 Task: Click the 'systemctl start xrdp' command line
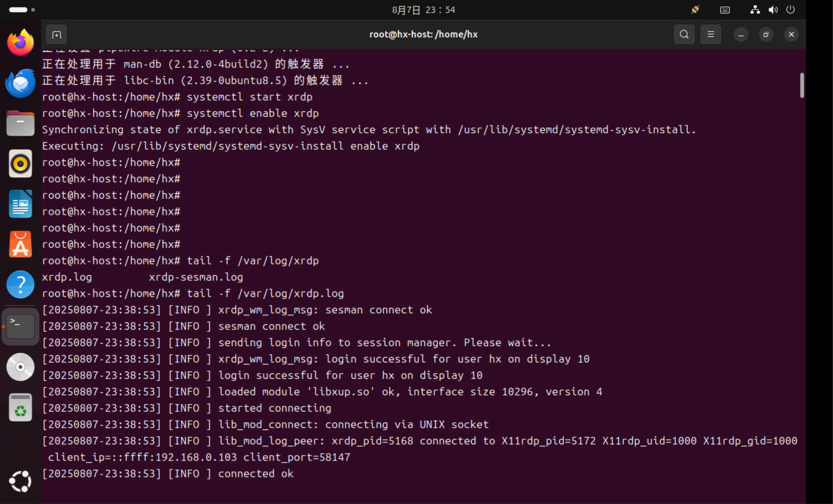[177, 97]
